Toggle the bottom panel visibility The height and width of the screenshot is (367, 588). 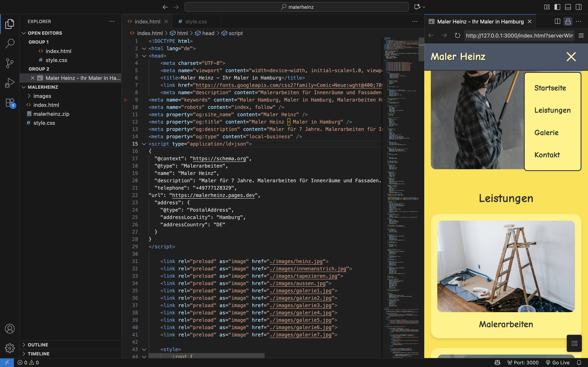568,7
